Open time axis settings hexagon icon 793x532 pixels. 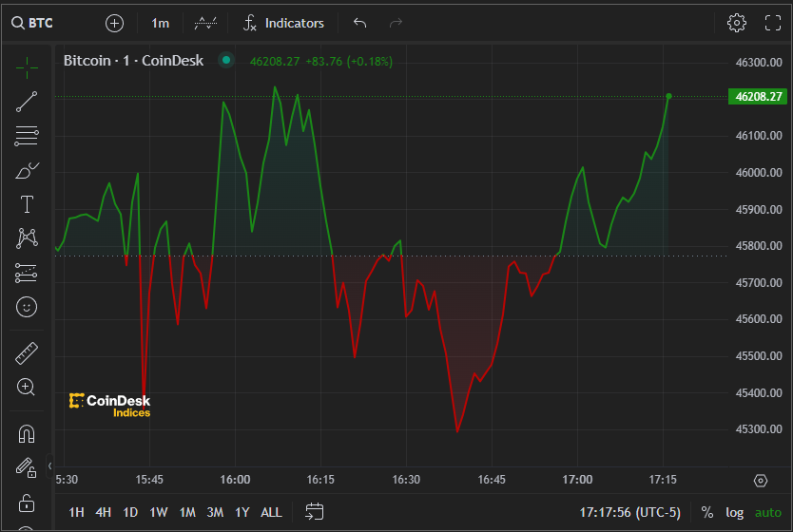tap(760, 481)
